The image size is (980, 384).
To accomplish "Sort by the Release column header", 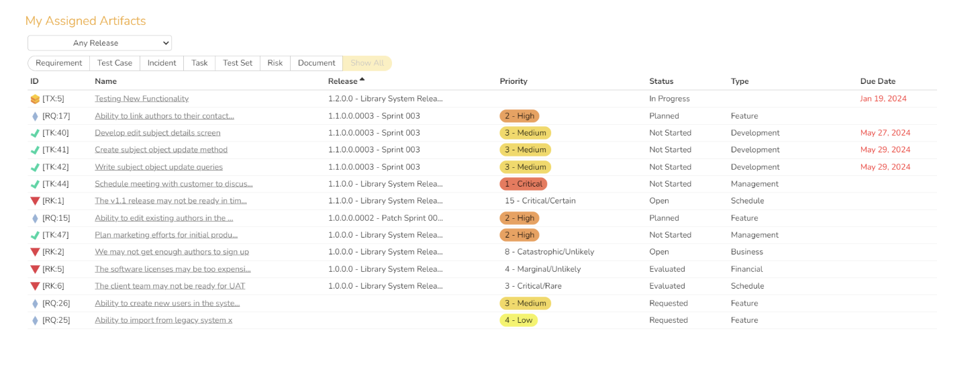I will 342,81.
